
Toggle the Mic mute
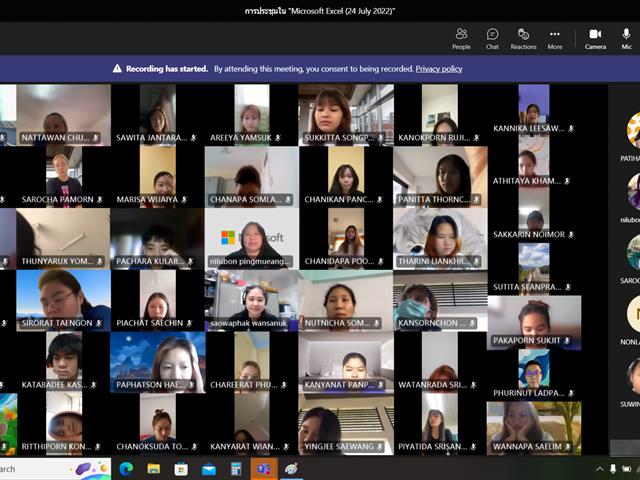(627, 39)
